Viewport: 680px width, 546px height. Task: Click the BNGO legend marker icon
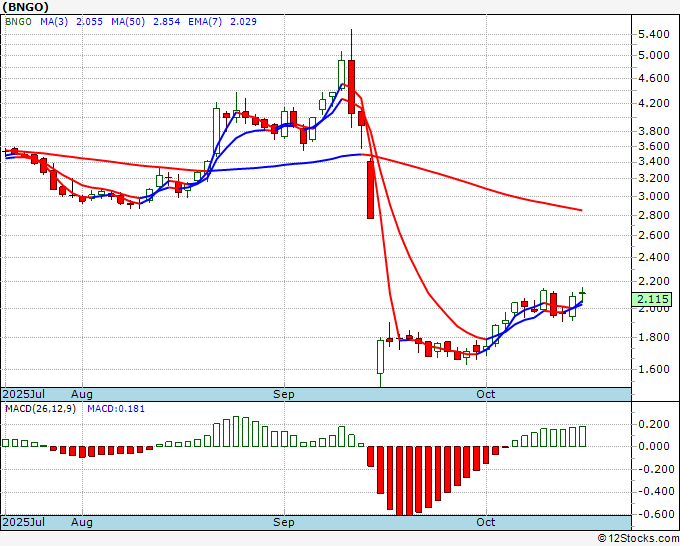coord(7,22)
